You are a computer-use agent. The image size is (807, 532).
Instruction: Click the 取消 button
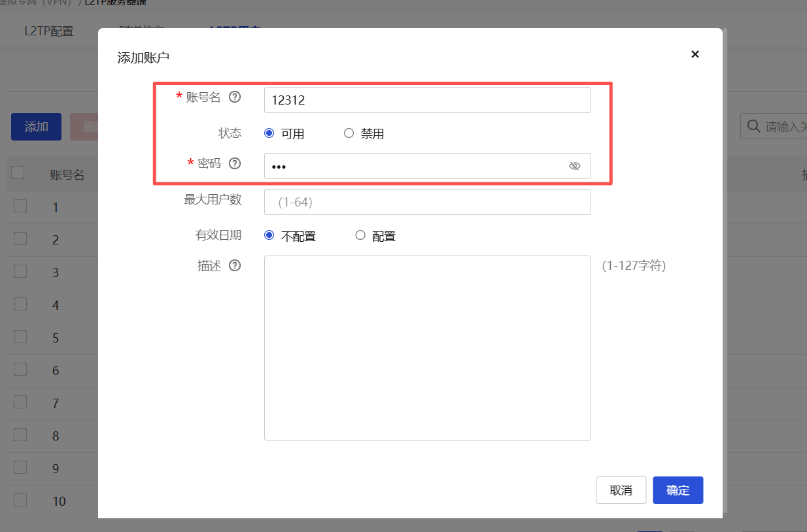[621, 490]
